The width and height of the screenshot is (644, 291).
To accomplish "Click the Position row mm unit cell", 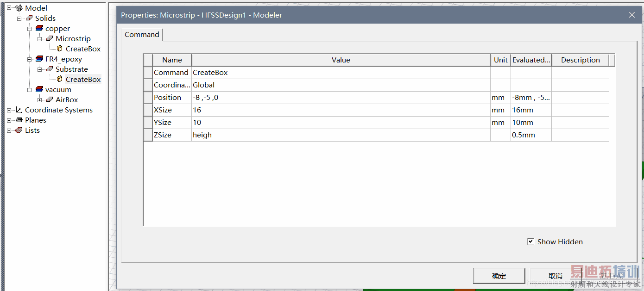I will [501, 98].
